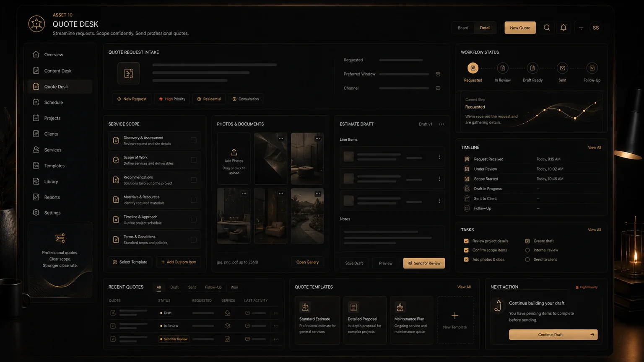This screenshot has height=362, width=644.
Task: Open search via the magnifier icon
Action: tap(547, 28)
